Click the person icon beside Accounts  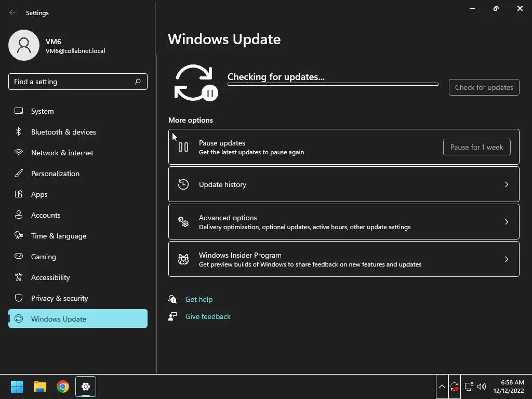point(19,215)
